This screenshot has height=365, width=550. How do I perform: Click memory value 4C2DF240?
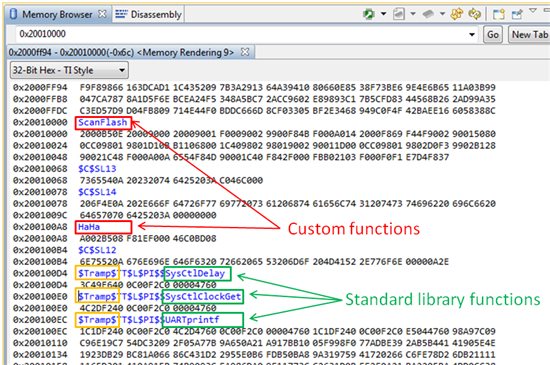point(101,308)
